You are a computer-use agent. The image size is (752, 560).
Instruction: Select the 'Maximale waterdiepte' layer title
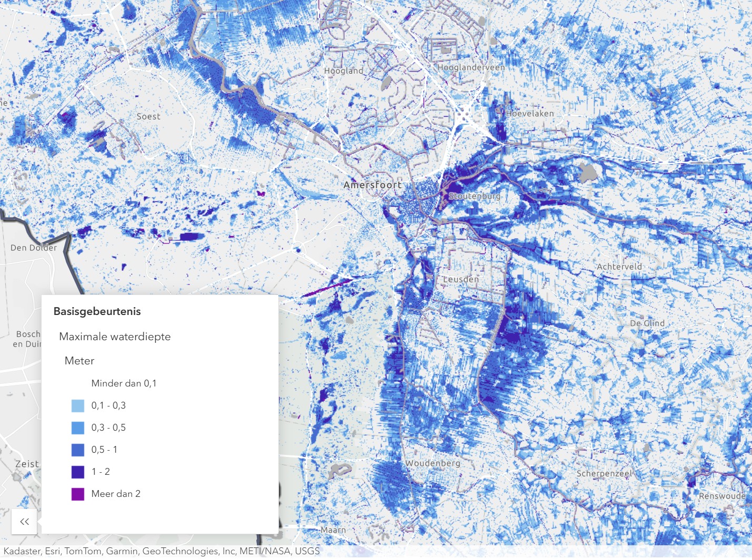(115, 337)
